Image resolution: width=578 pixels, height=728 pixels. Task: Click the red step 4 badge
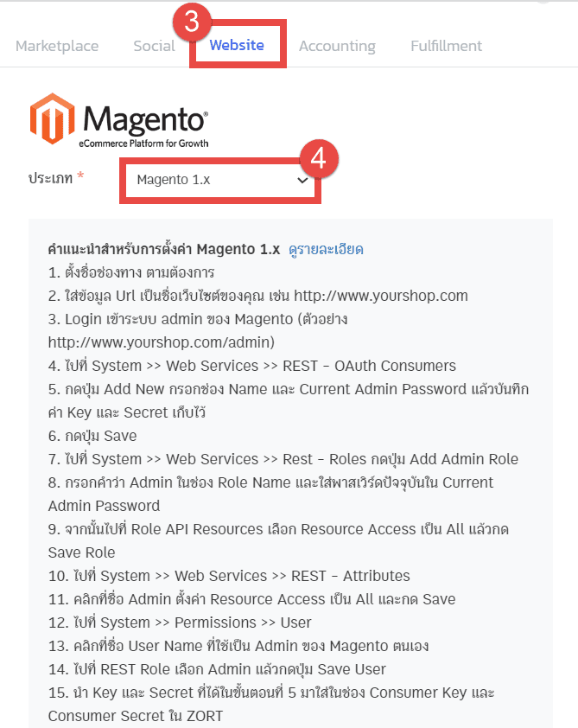319,158
